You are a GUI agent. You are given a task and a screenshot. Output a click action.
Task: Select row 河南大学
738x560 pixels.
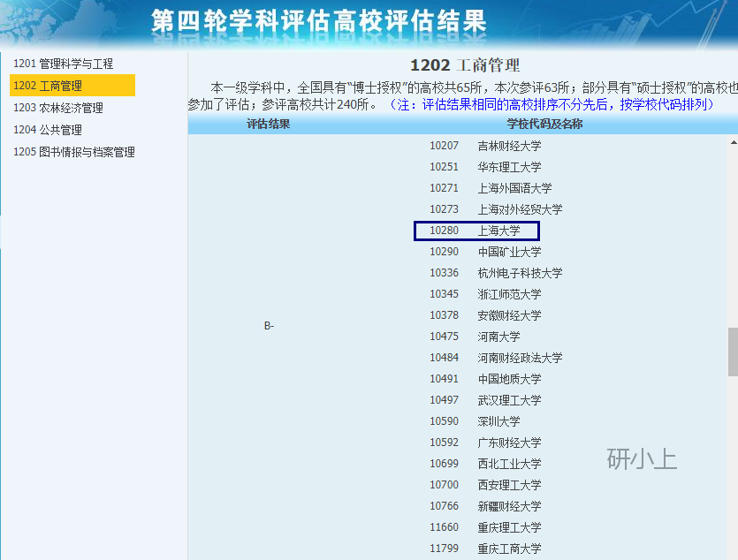pyautogui.click(x=475, y=337)
